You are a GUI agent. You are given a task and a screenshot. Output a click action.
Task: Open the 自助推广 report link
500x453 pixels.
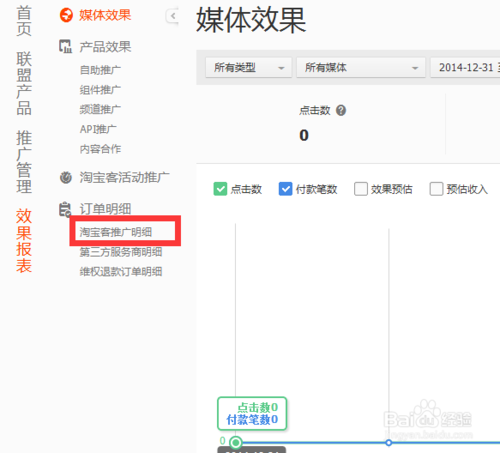coord(100,70)
